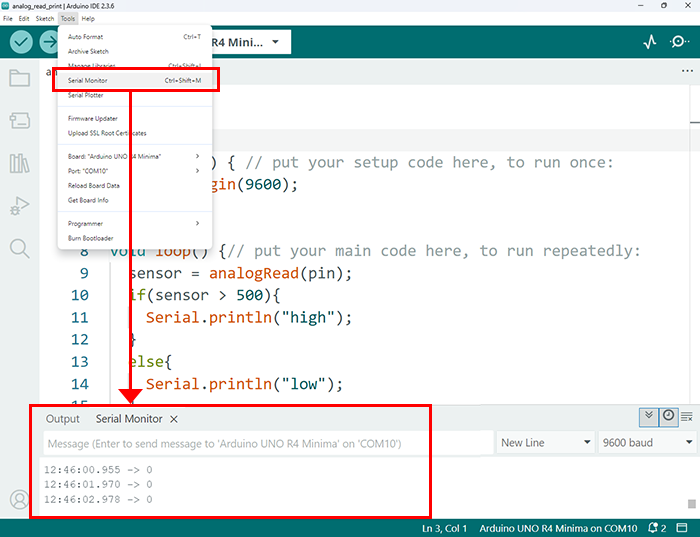
Task: Click the Tools menu
Action: click(68, 19)
